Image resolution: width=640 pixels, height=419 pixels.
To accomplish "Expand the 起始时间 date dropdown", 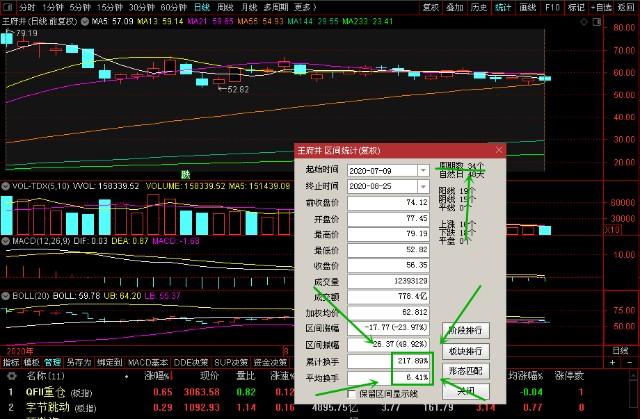I will [x=423, y=170].
